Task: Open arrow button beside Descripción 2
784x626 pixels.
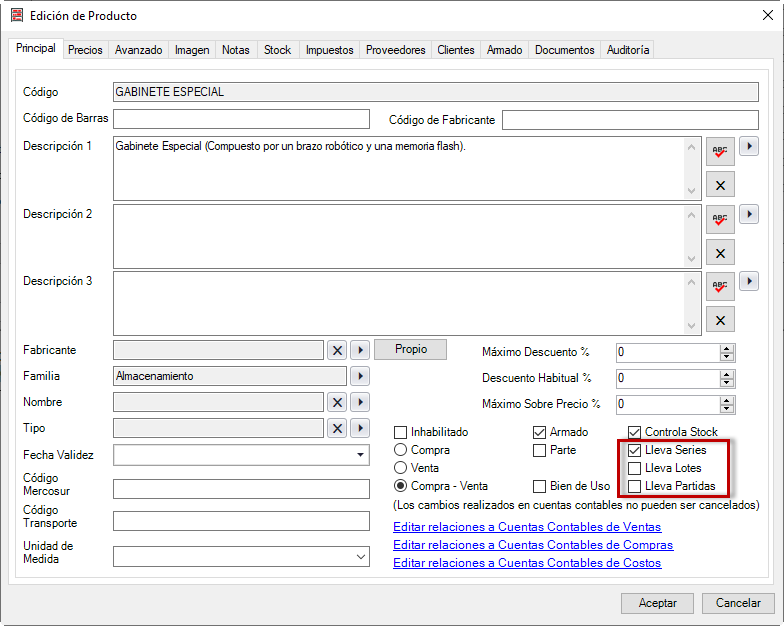Action: (x=748, y=214)
